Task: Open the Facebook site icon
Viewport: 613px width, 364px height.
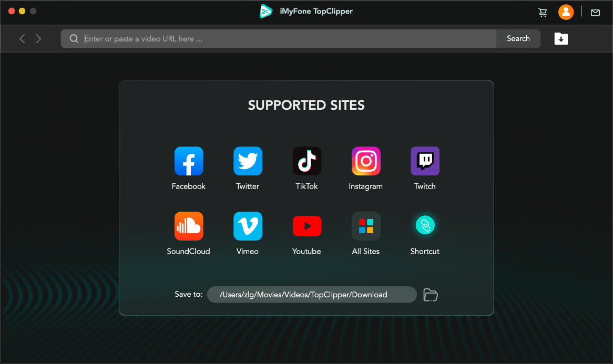Action: point(189,161)
